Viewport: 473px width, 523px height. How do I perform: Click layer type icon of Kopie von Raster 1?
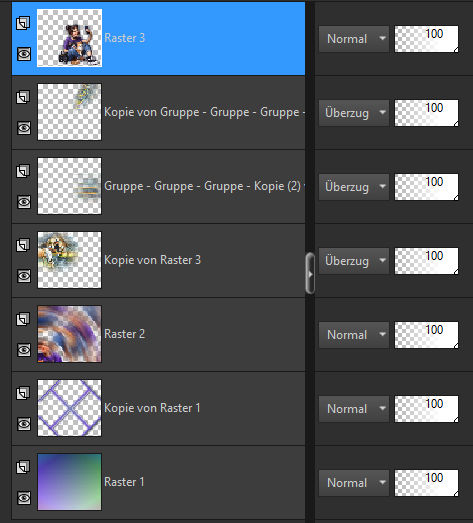23,393
